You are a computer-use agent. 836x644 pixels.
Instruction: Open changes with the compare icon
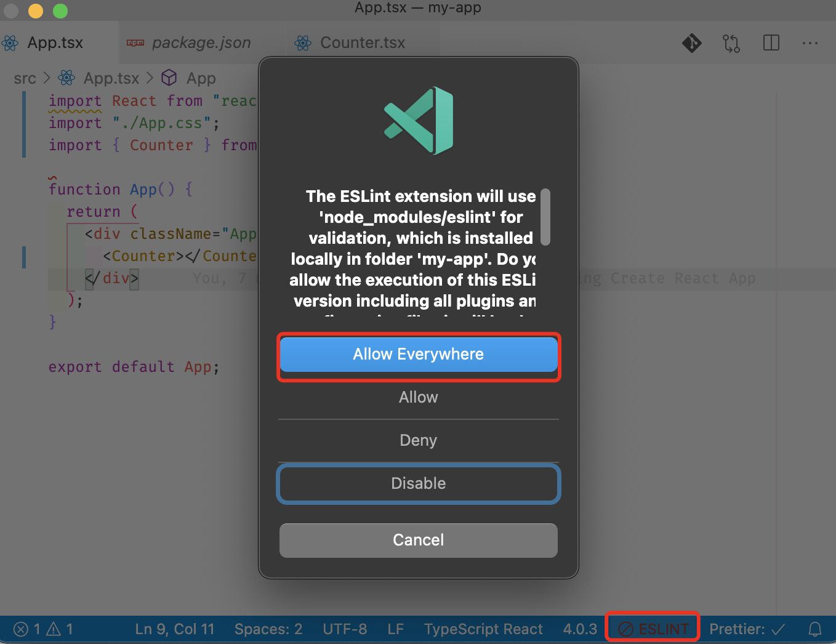(x=731, y=43)
